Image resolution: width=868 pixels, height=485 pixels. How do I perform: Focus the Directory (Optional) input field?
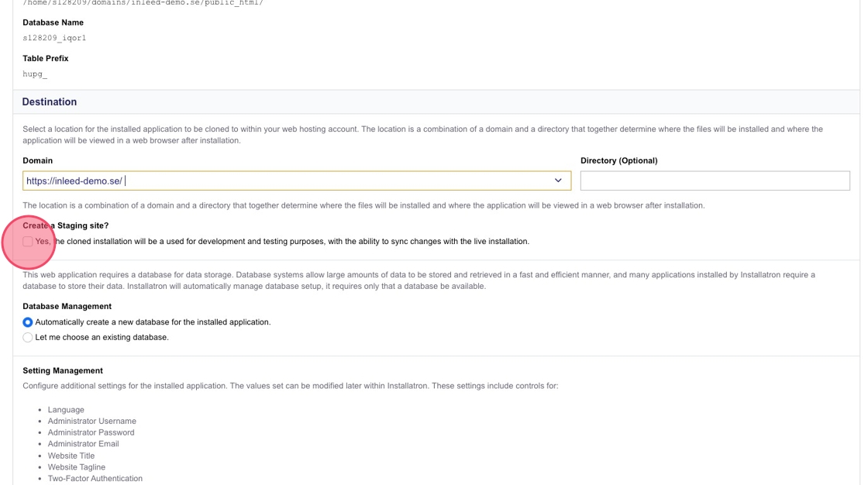pyautogui.click(x=715, y=181)
